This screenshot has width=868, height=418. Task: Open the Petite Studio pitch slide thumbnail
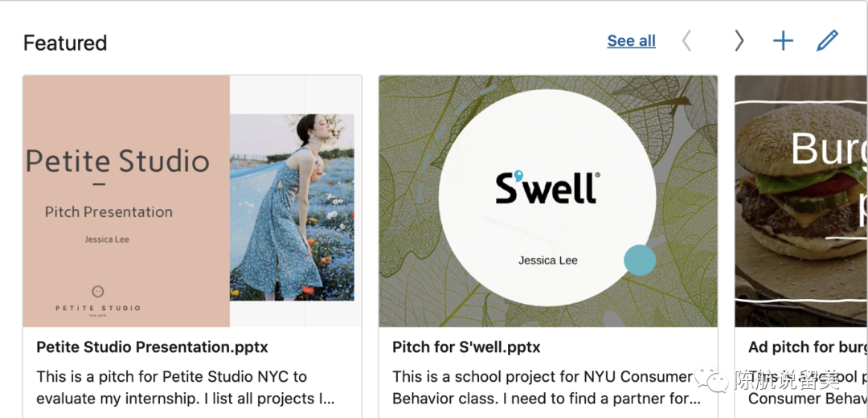[126, 201]
